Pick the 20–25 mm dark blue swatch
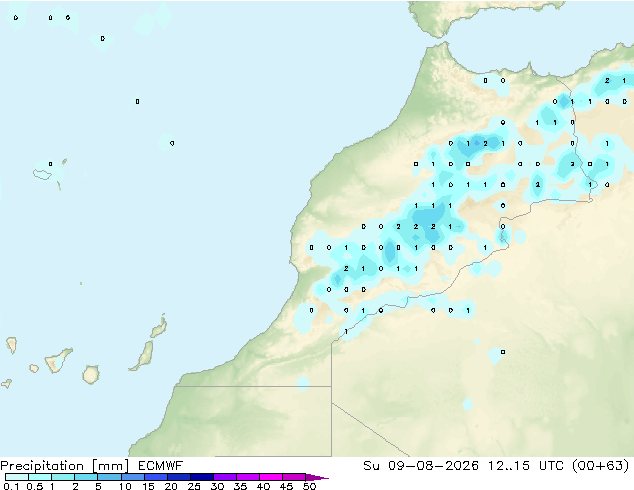 click(178, 477)
